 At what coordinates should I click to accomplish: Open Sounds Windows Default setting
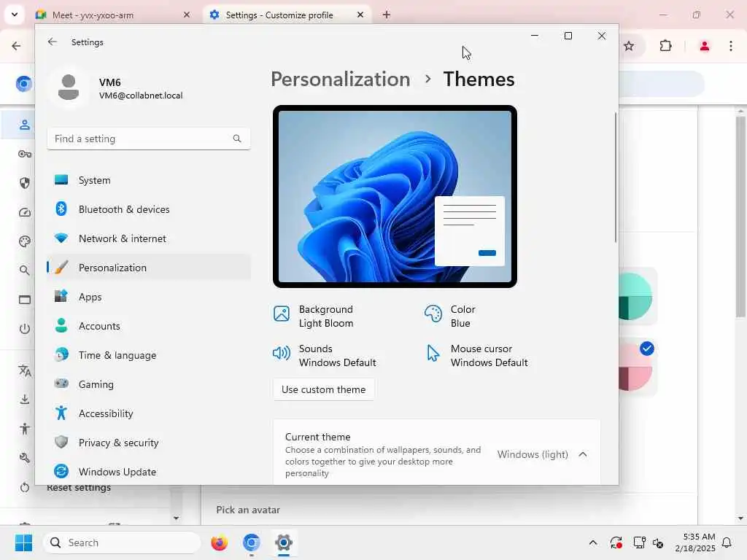click(x=325, y=356)
